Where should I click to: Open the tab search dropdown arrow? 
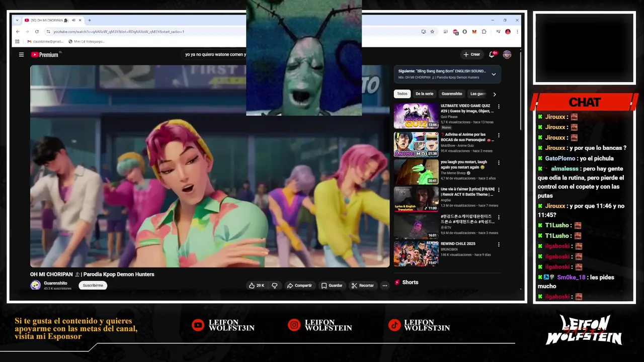[x=17, y=20]
